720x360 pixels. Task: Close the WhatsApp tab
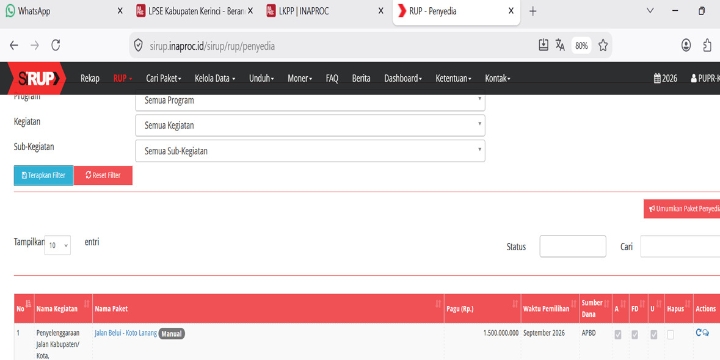(120, 11)
